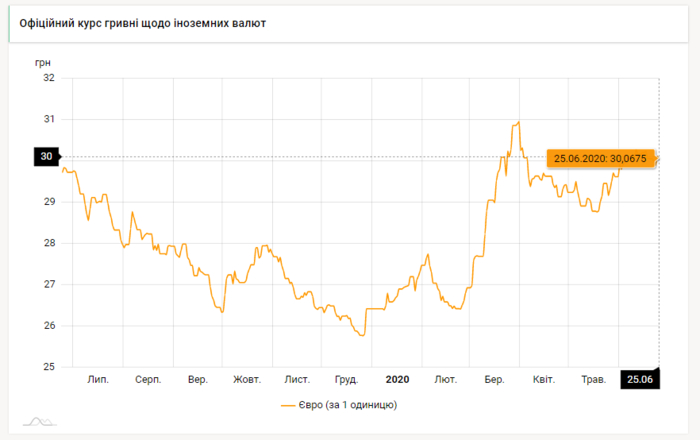This screenshot has height=440, width=700.
Task: Click the грн unit label above axis
Action: tap(43, 61)
